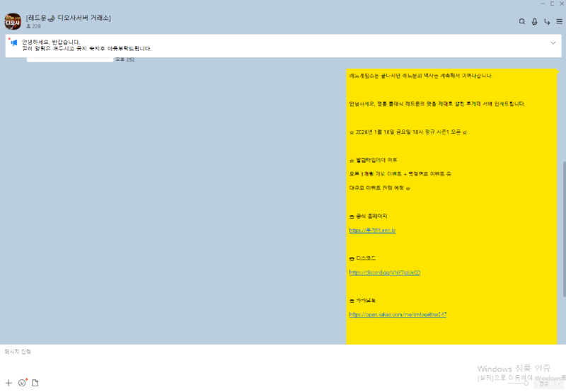
Task: Click the chat room title text
Action: (68, 17)
